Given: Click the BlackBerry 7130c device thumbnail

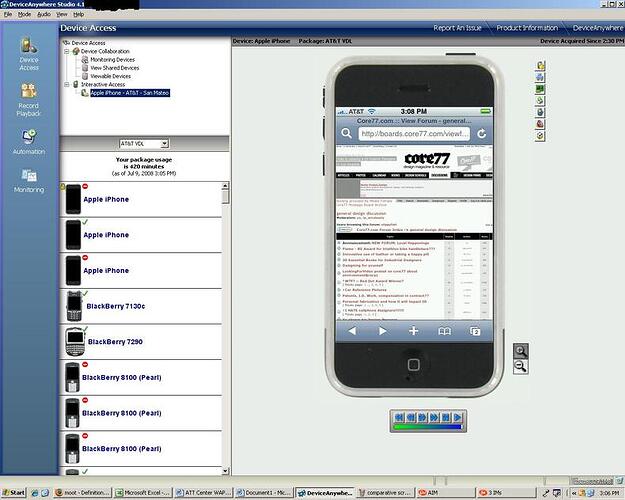Looking at the screenshot, I should [x=75, y=306].
